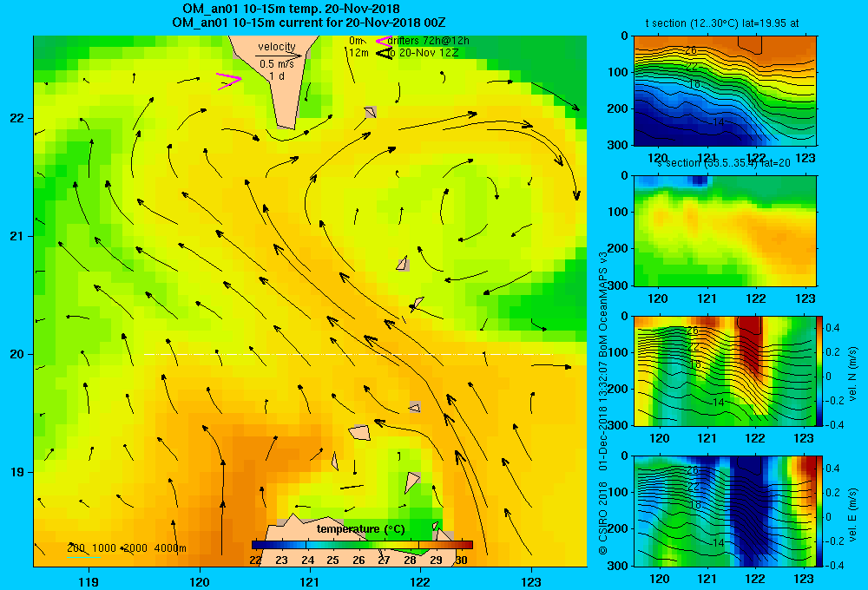The width and height of the screenshot is (868, 590).
Task: Click the vel. N colorbar beside third panel
Action: point(819,370)
